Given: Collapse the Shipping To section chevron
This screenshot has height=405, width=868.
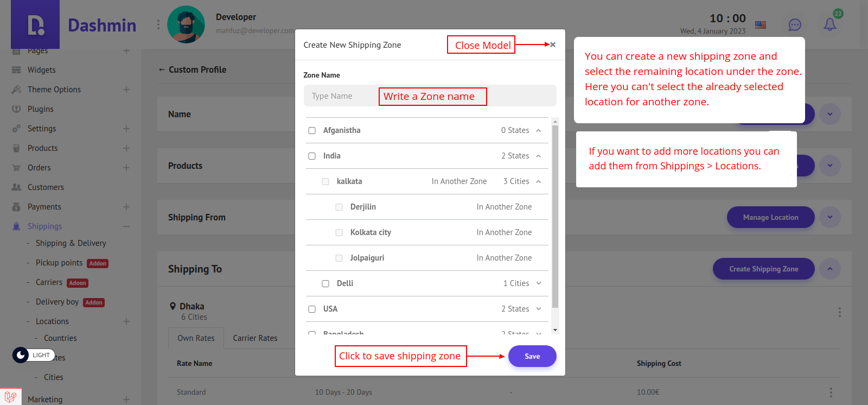Looking at the screenshot, I should [830, 269].
